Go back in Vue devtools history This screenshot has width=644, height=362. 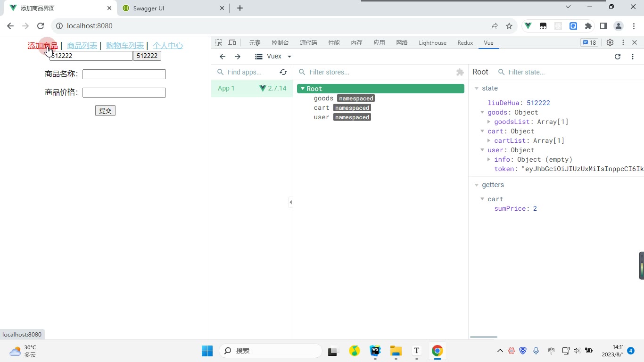tap(223, 57)
